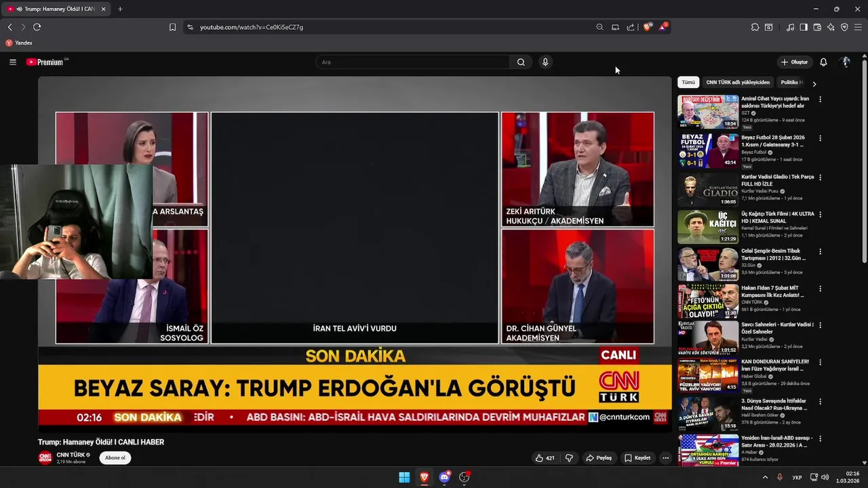Open the Windows Start button
The width and height of the screenshot is (868, 488).
[404, 477]
